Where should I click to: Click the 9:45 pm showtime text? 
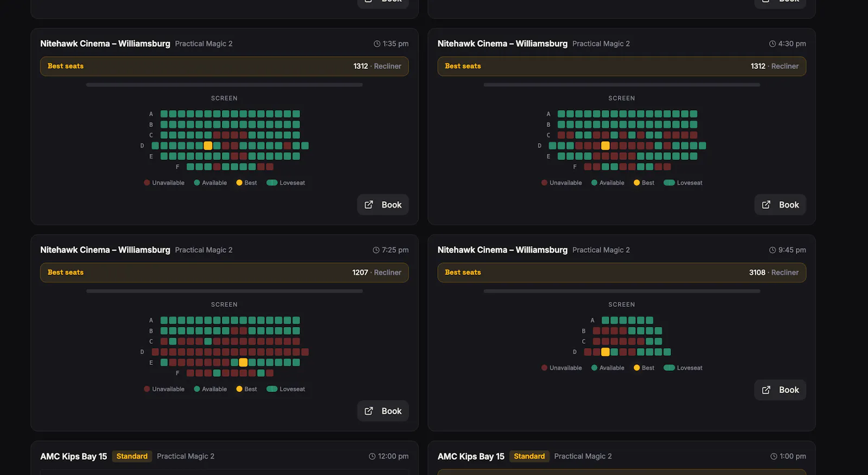(x=792, y=250)
